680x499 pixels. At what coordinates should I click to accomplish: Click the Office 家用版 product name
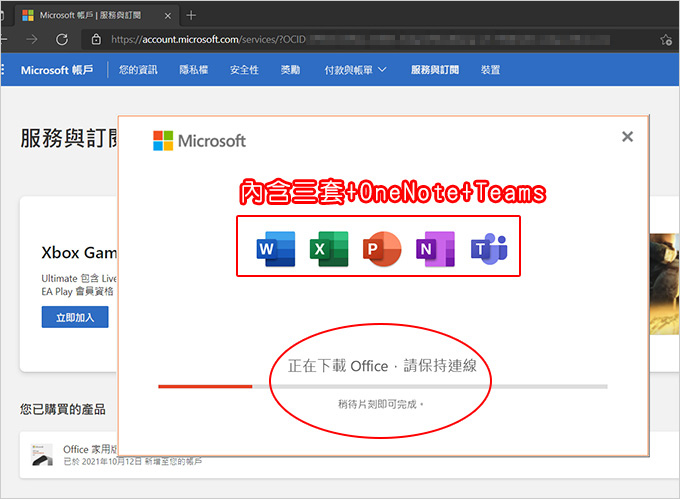[90, 449]
